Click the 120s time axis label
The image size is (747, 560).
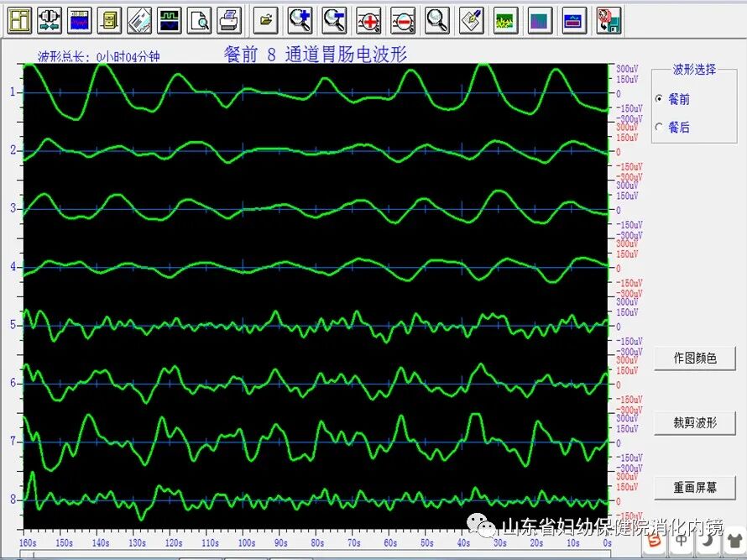coord(174,543)
